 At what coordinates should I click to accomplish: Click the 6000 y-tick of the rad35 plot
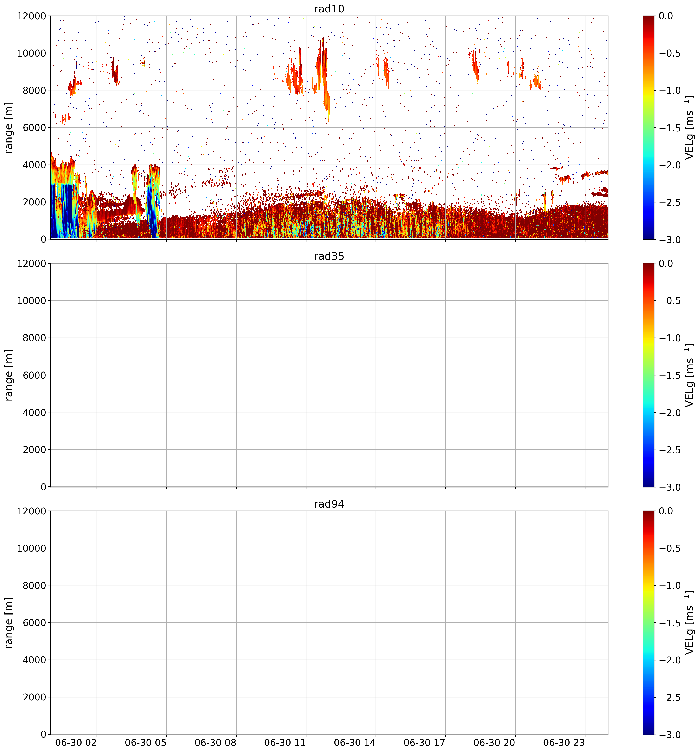pos(34,375)
